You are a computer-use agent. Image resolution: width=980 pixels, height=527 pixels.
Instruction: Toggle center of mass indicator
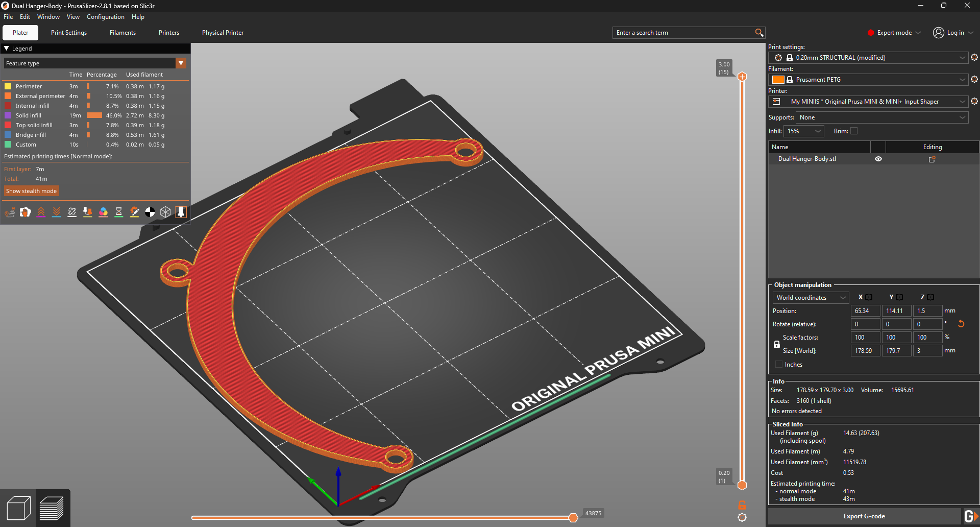pyautogui.click(x=150, y=212)
